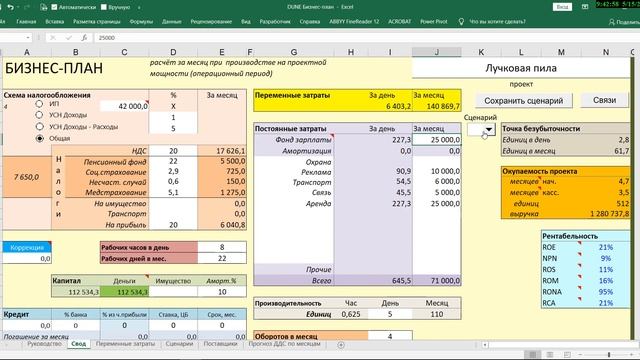Click the blue Коррекция button

click(27, 247)
